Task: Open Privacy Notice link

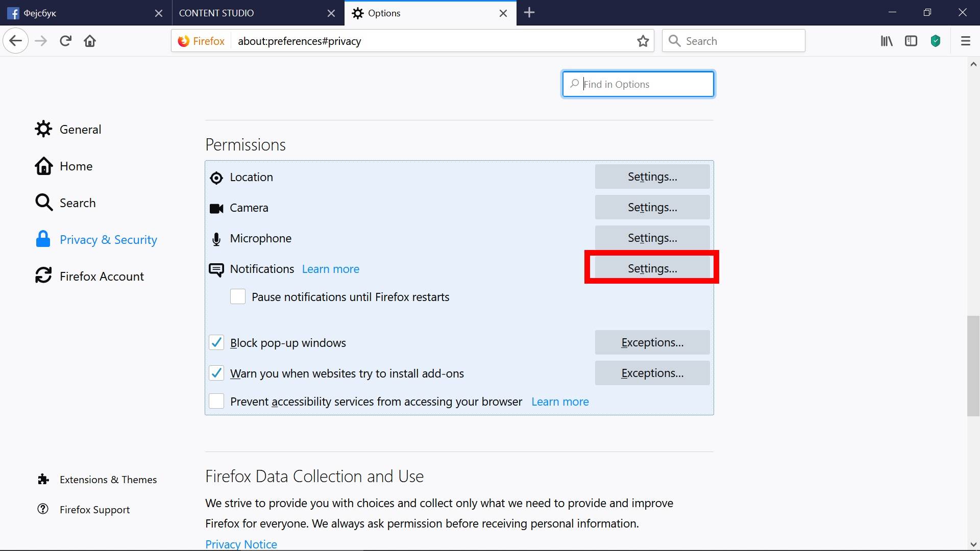Action: tap(241, 544)
